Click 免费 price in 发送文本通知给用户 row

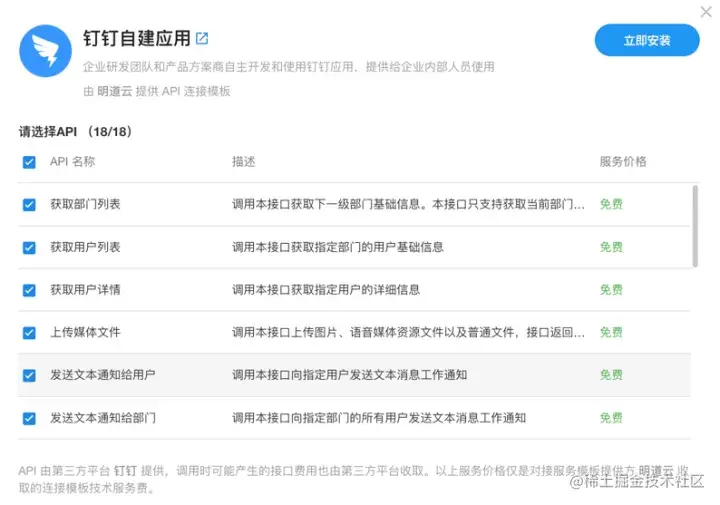[x=611, y=375]
